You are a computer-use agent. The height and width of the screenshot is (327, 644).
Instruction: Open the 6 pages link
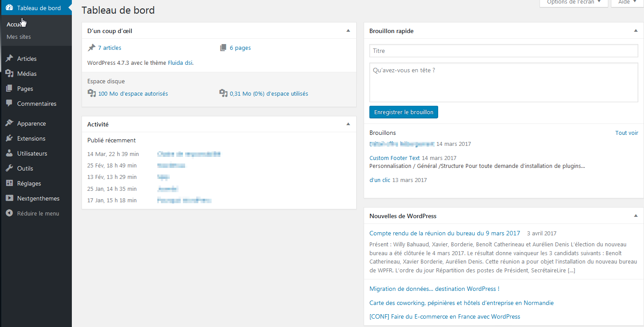[240, 48]
